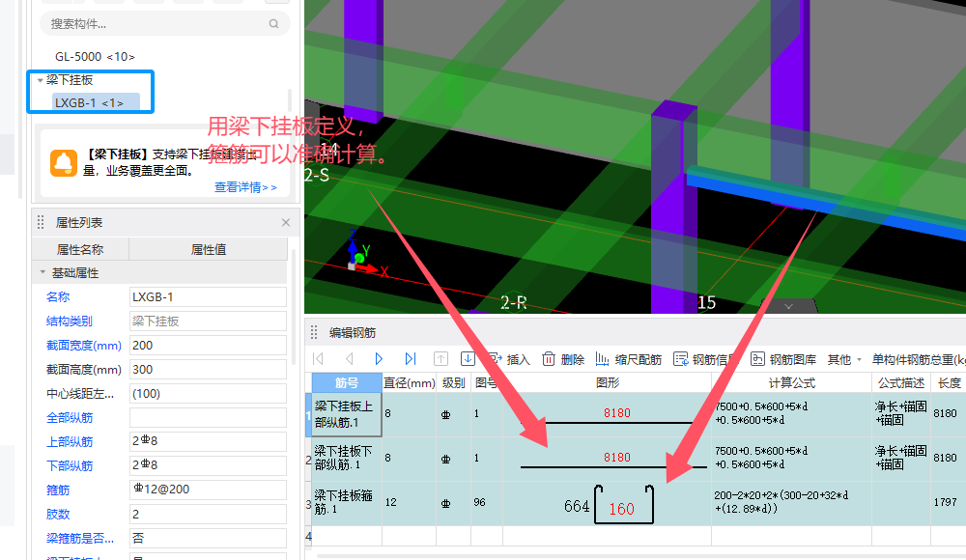This screenshot has height=560, width=966.
Task: Click the 编辑钢筋 panel drag handle
Action: point(314,333)
